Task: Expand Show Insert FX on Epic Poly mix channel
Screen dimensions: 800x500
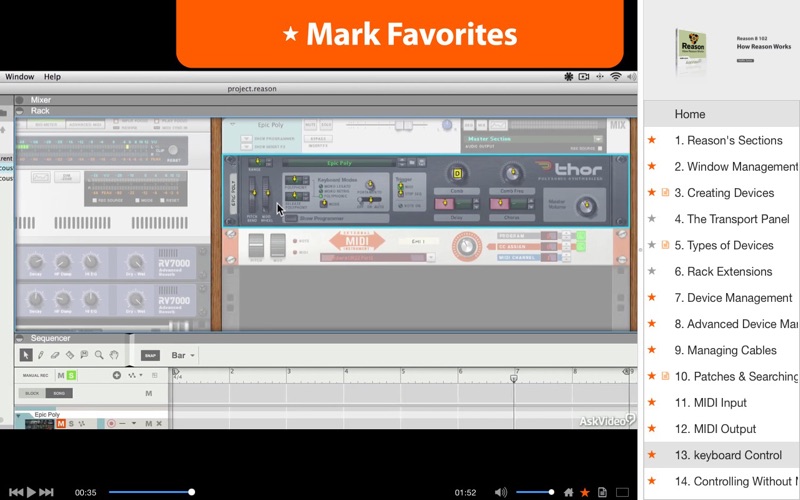Action: [x=246, y=147]
